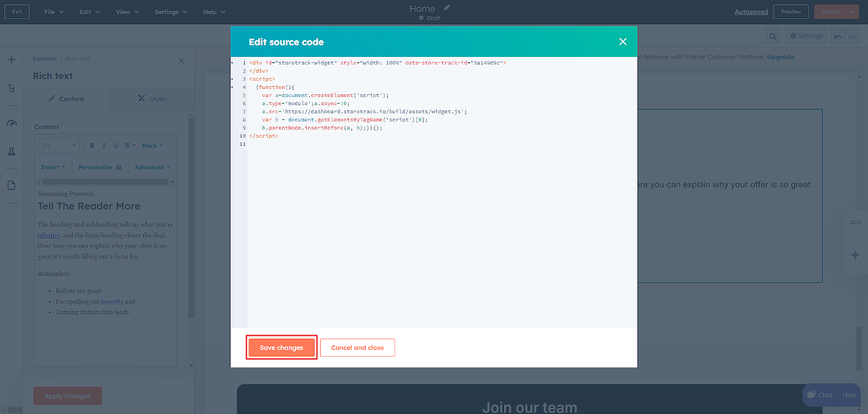Switch to the Content tab
868x414 pixels.
67,99
